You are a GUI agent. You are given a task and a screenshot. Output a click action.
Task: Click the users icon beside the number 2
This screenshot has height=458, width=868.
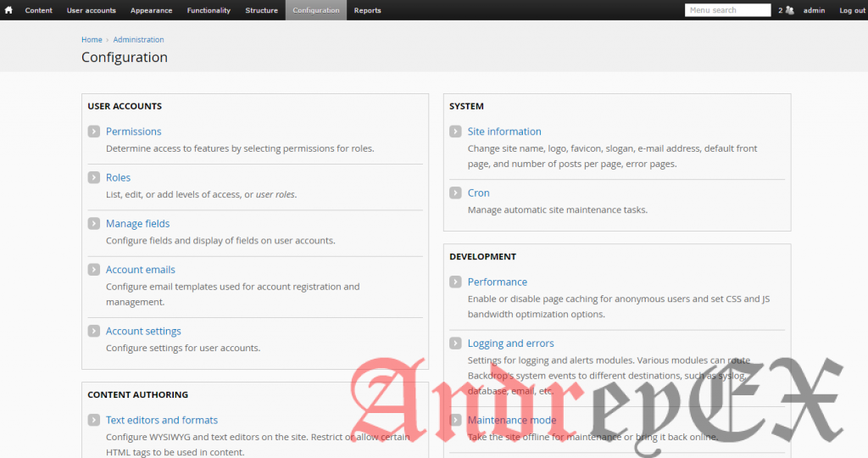click(x=790, y=10)
